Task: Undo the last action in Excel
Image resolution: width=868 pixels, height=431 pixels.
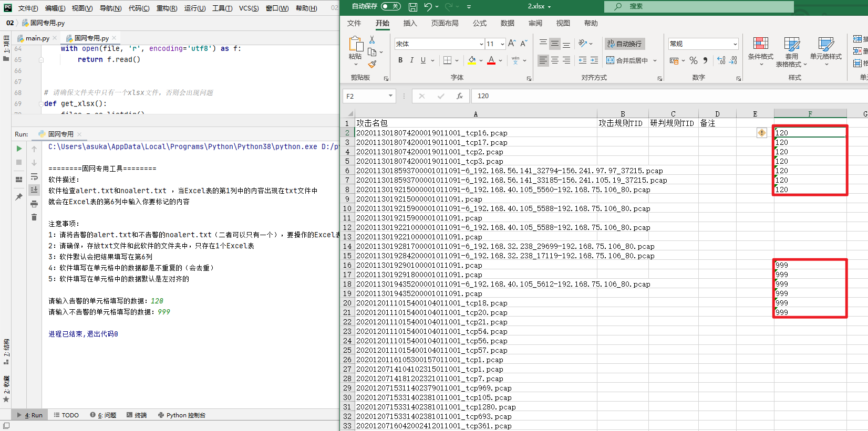Action: tap(428, 7)
